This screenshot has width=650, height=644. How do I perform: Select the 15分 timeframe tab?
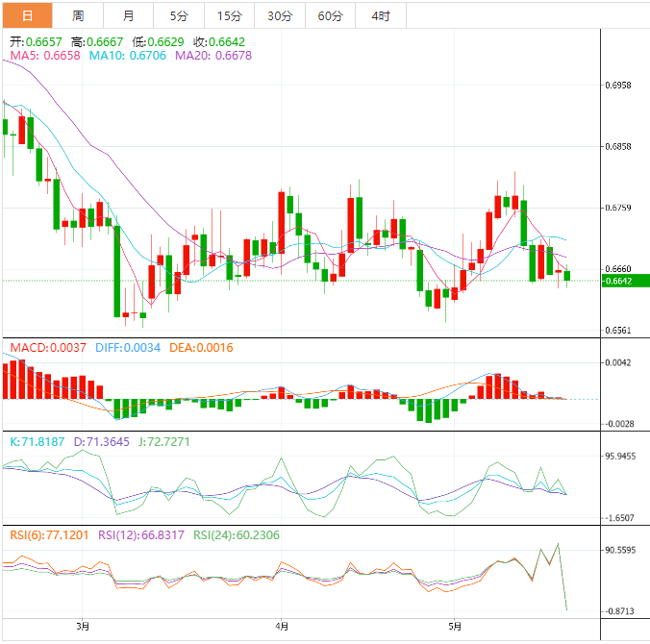230,15
